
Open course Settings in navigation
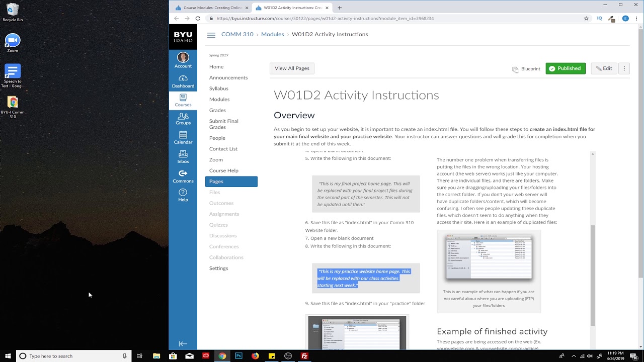(219, 268)
